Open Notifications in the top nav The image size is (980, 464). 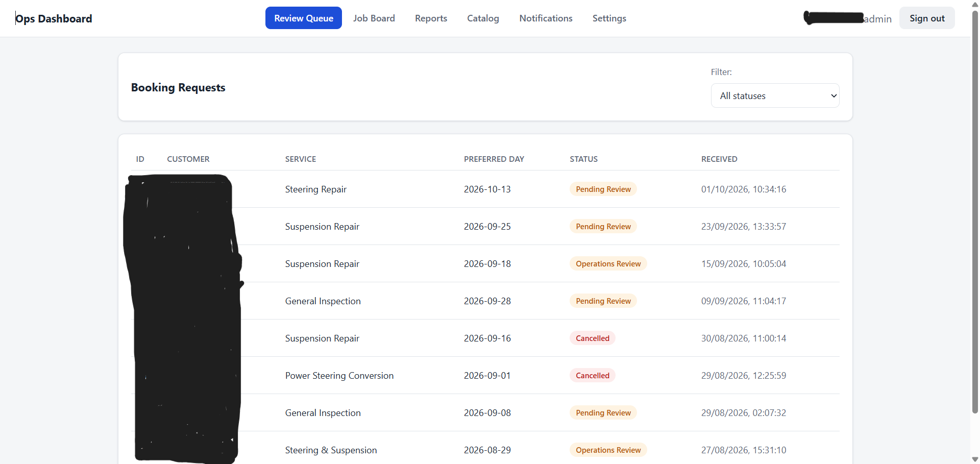click(x=546, y=18)
